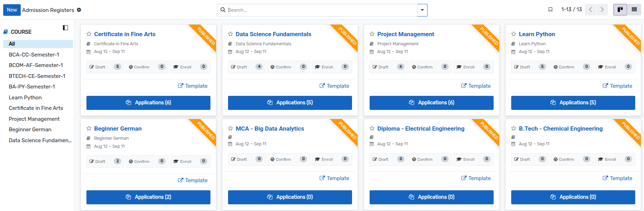Favorite the Project Management card

tap(372, 34)
